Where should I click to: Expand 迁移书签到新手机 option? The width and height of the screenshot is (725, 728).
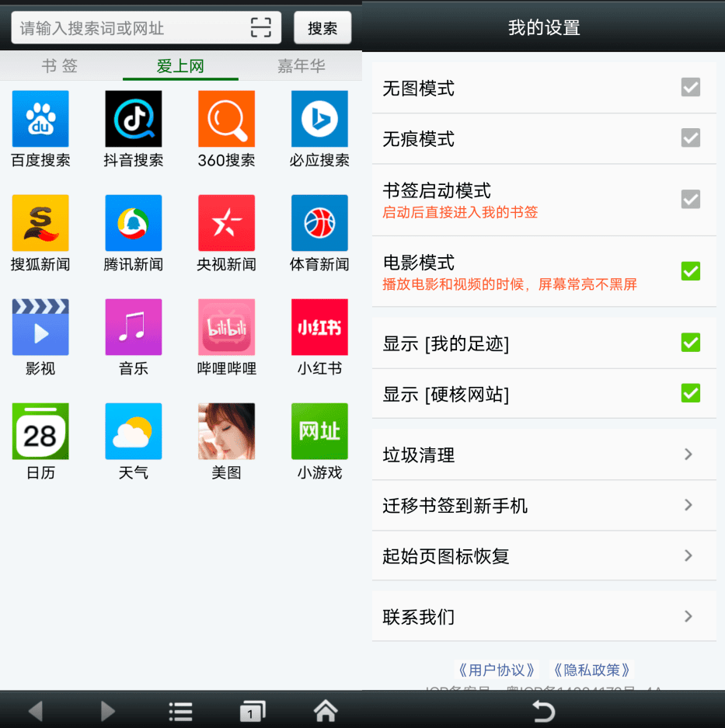pyautogui.click(x=544, y=505)
